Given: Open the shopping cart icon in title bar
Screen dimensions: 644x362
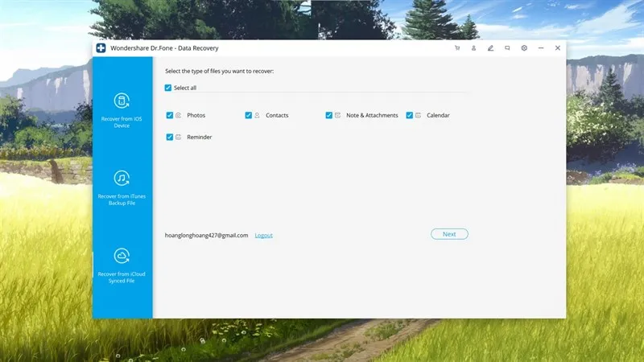Looking at the screenshot, I should 457,48.
